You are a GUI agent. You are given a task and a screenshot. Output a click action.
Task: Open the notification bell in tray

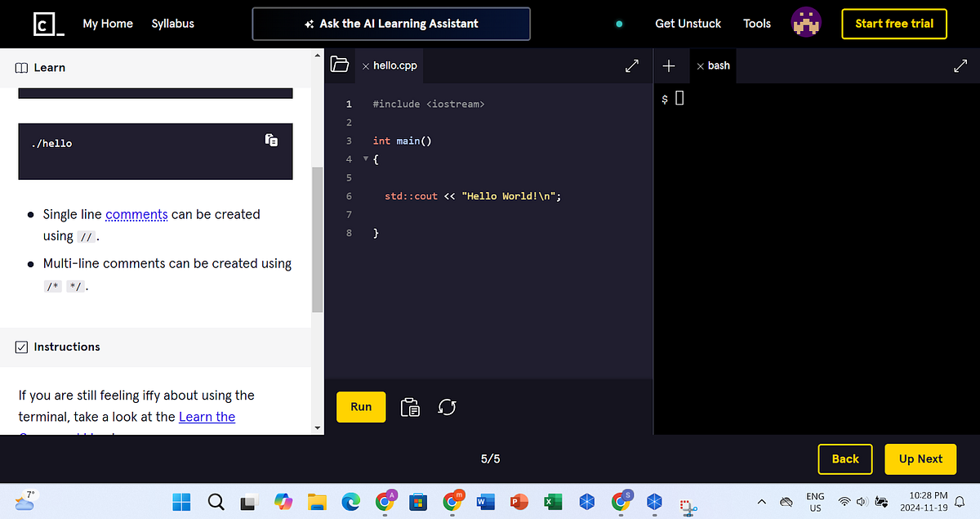[960, 501]
